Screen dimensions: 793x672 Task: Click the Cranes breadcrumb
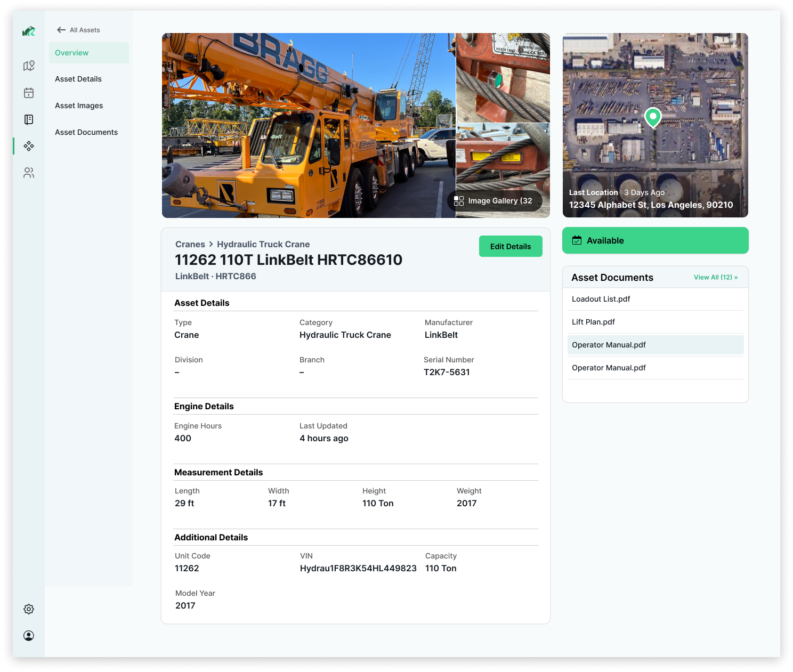point(190,244)
